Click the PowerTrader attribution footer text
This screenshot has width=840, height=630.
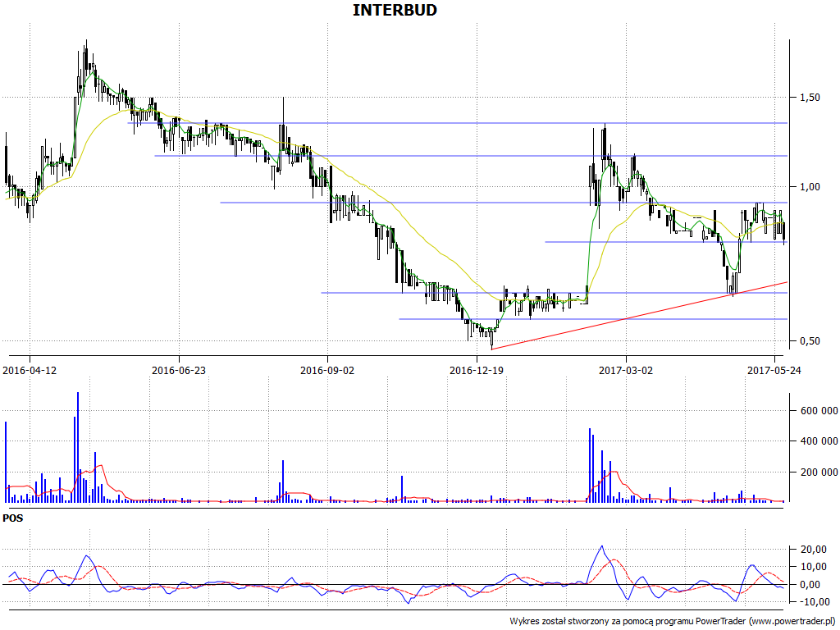coord(673,622)
